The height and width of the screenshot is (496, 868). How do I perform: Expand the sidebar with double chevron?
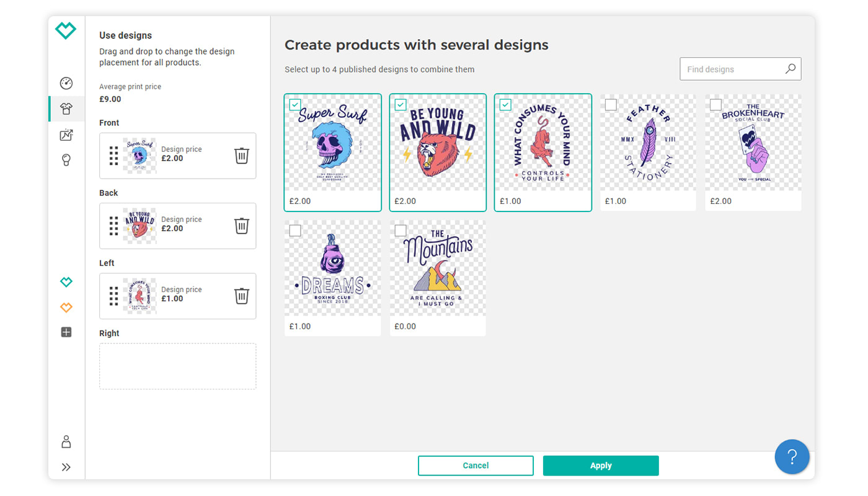(66, 467)
